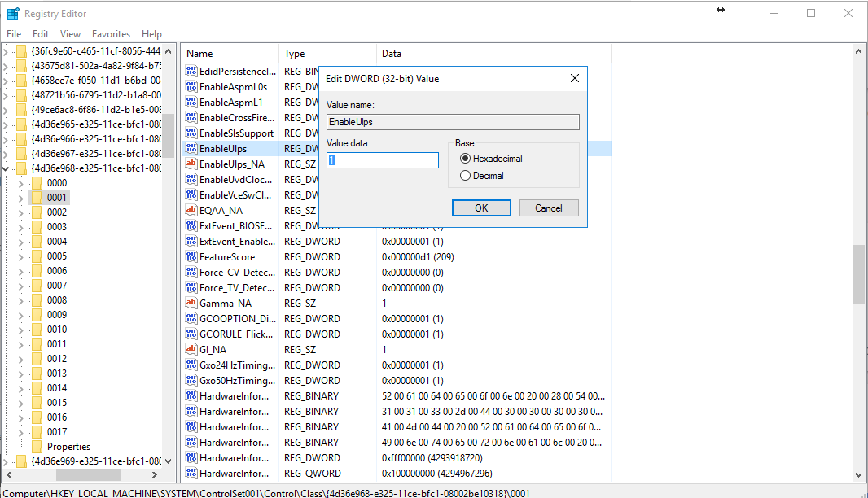This screenshot has height=498, width=868.
Task: Select the 0003 key in the tree
Action: (56, 227)
